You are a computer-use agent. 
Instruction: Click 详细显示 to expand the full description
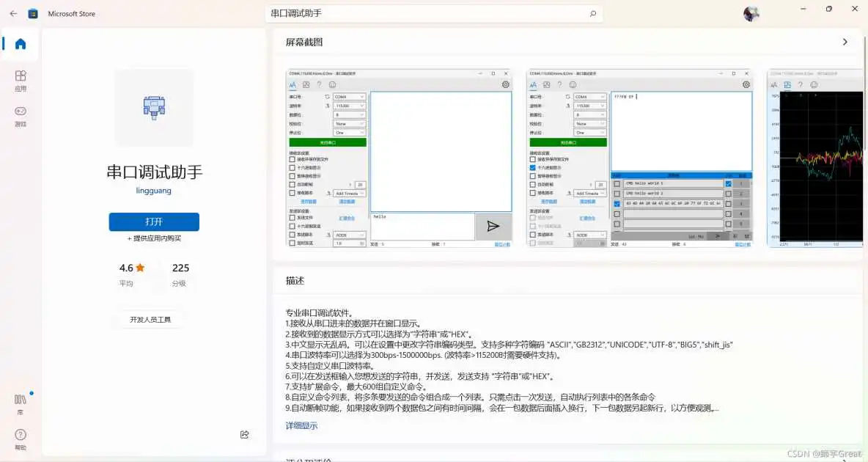pyautogui.click(x=301, y=425)
